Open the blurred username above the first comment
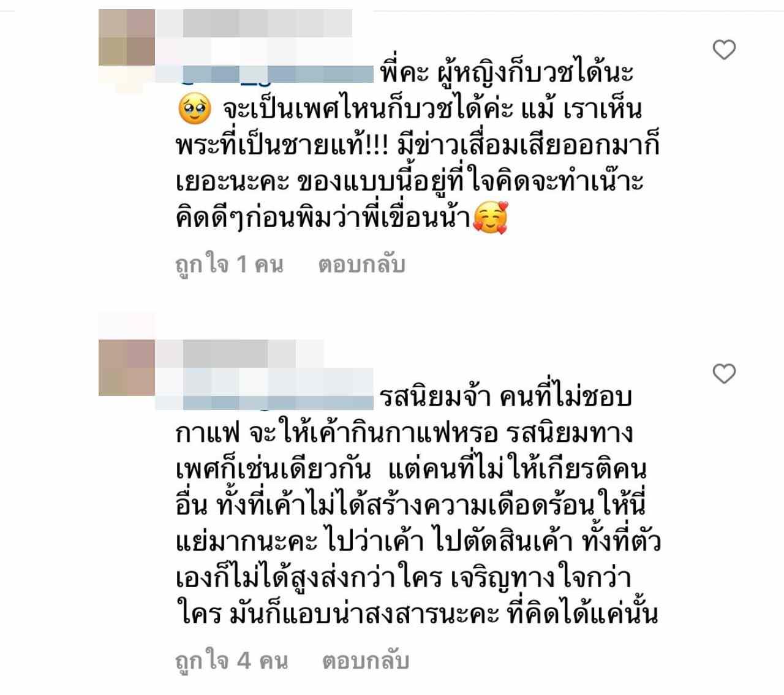Image resolution: width=784 pixels, height=695 pixels. [x=254, y=23]
